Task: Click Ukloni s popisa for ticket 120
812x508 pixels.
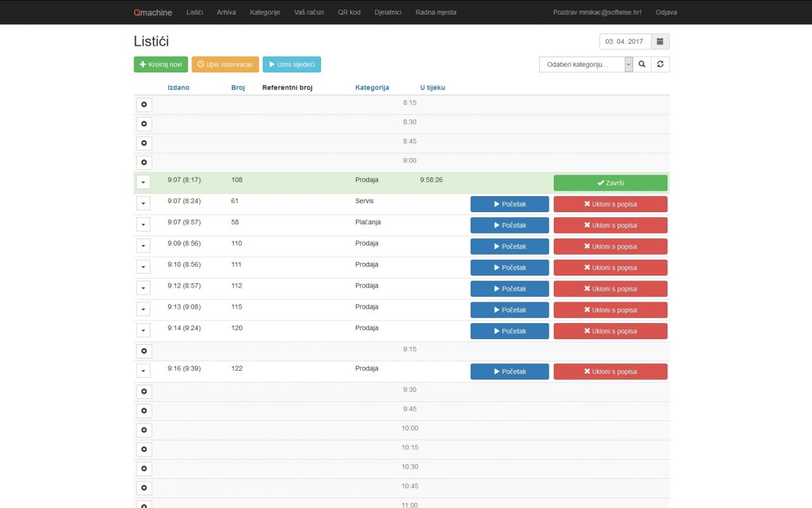Action: click(610, 331)
